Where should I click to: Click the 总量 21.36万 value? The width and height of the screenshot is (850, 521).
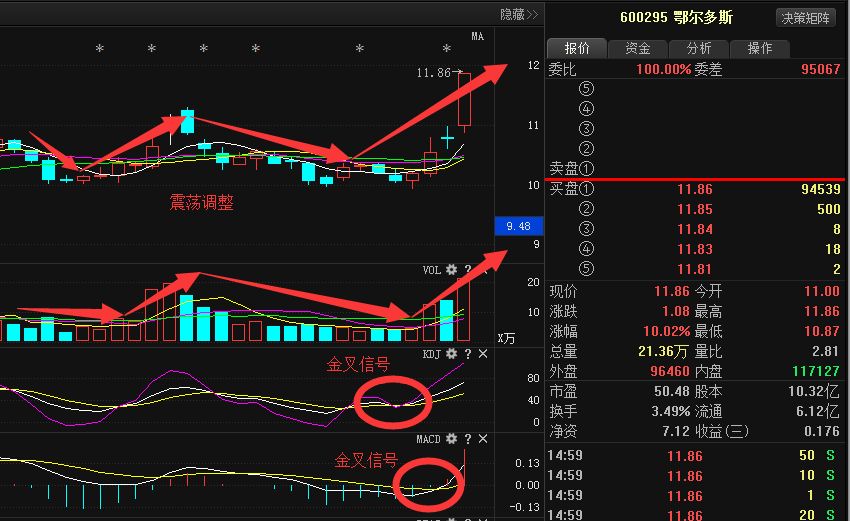click(662, 351)
